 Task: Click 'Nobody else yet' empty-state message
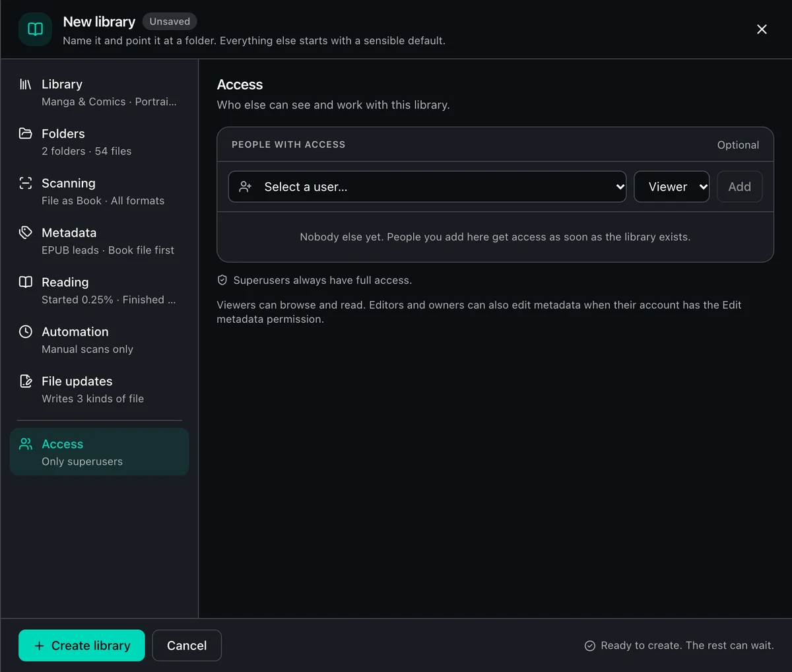[x=495, y=237]
